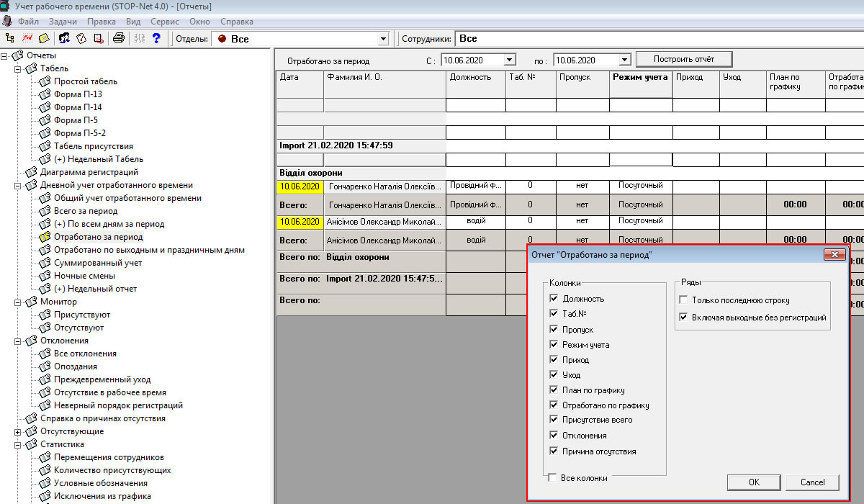Click the blue question mark help icon
864x504 pixels.
(x=155, y=38)
